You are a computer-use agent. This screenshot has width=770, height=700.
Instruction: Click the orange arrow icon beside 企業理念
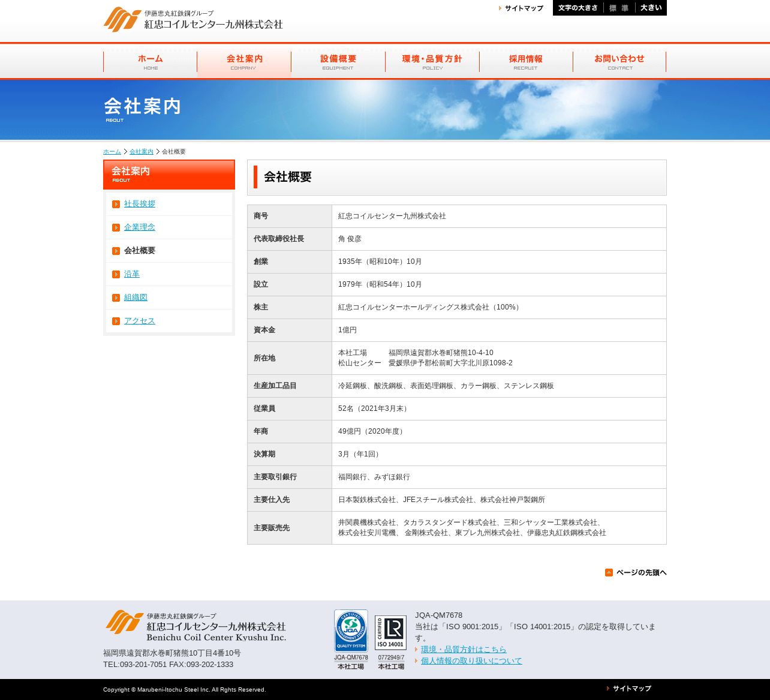(116, 227)
